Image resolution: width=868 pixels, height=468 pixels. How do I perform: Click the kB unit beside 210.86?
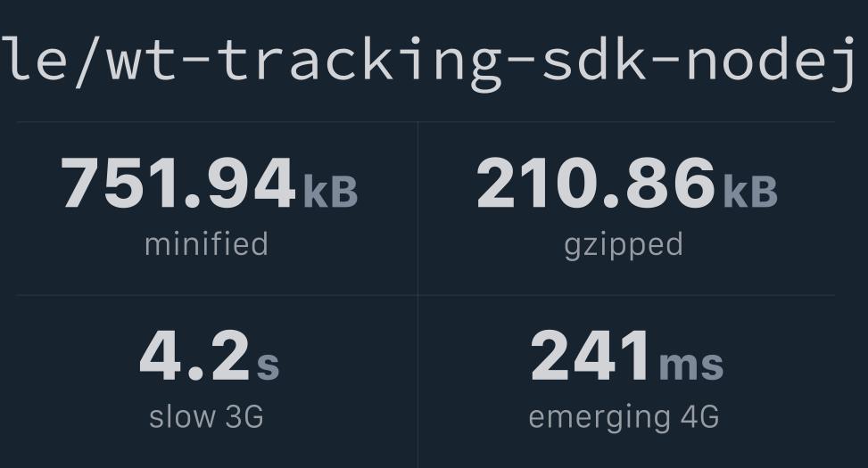(750, 192)
